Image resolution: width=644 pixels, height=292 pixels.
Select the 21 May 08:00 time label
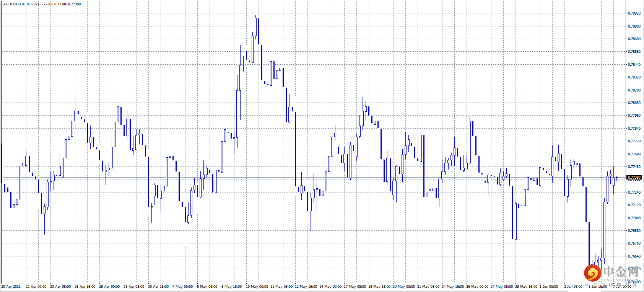[x=428, y=287]
